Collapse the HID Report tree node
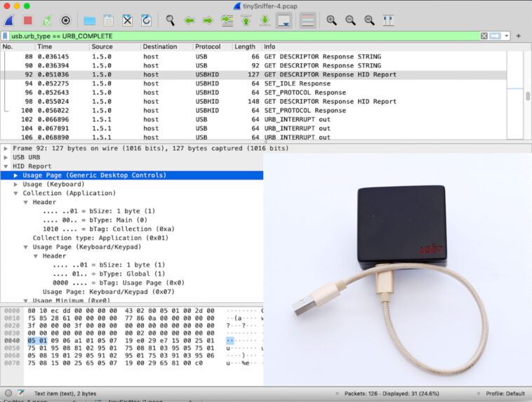 click(x=6, y=166)
